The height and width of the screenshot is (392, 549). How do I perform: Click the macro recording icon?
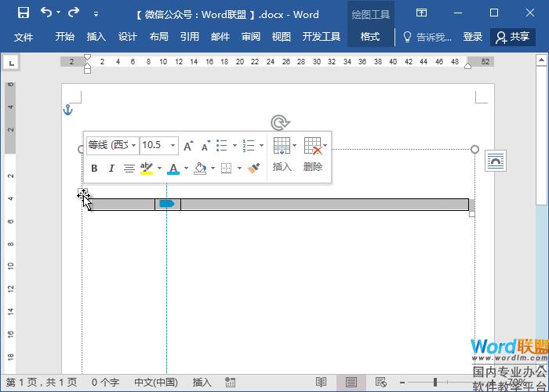tap(230, 383)
